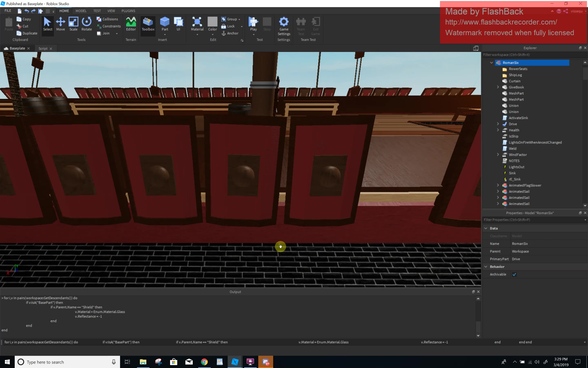Click the Share icon near username
The image size is (588, 368).
pyautogui.click(x=566, y=11)
